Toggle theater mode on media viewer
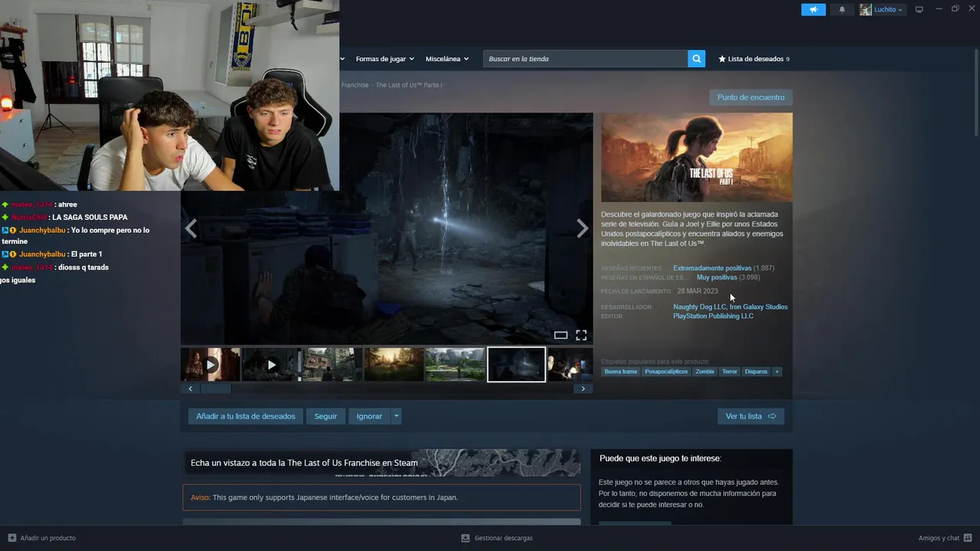Screen dimensions: 980x551 560,335
